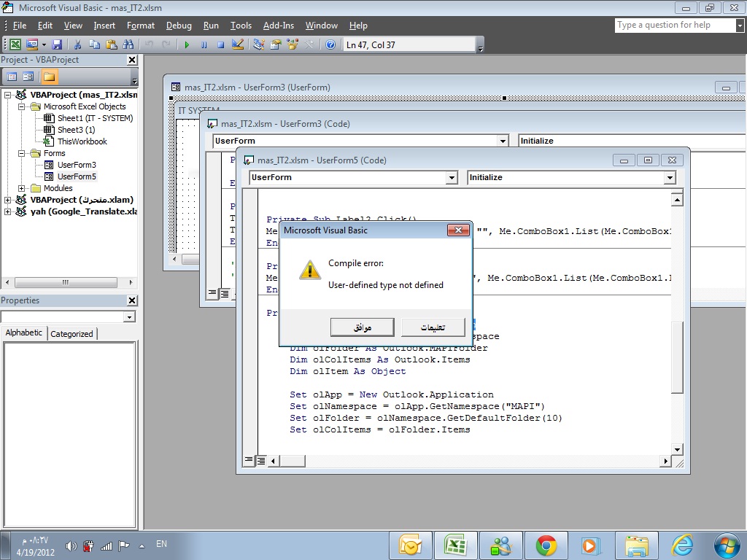Select UserForm3 in the Forms folder
Viewport: 747px width, 560px height.
[x=77, y=165]
